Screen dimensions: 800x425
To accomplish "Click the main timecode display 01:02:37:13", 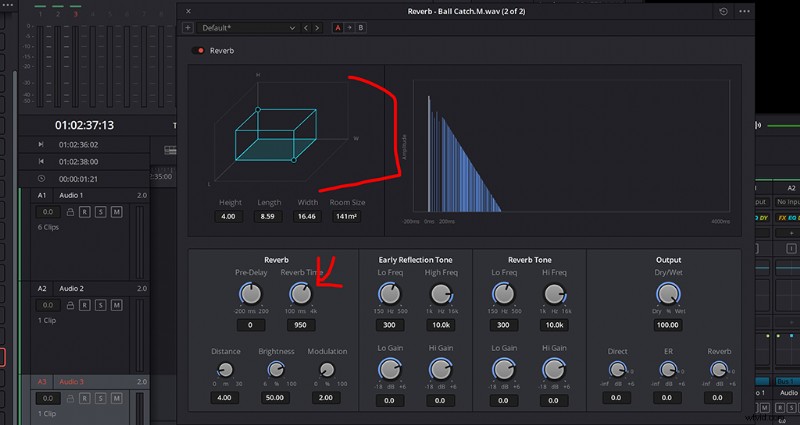I will pyautogui.click(x=85, y=125).
